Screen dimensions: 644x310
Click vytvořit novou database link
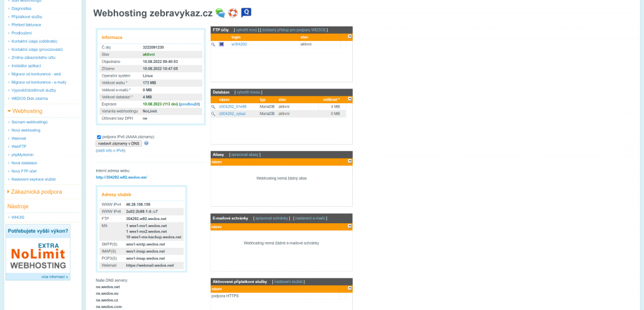point(248,92)
